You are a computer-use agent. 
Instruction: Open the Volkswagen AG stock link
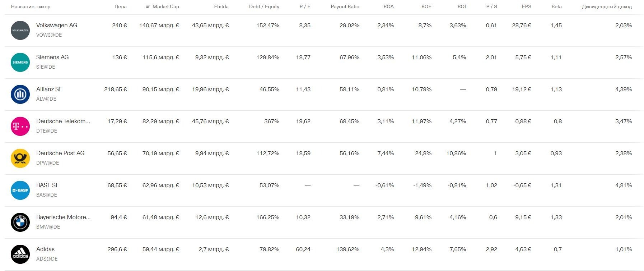point(57,25)
